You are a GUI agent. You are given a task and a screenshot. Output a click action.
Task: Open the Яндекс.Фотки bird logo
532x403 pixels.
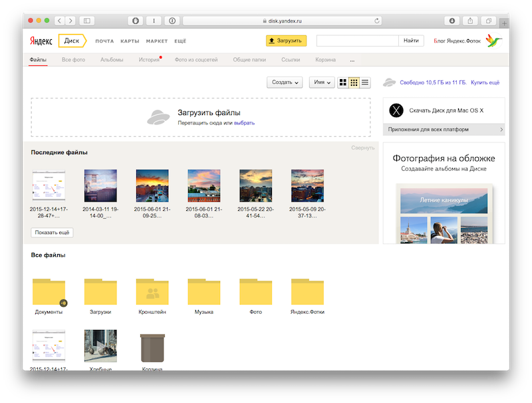[x=492, y=41]
